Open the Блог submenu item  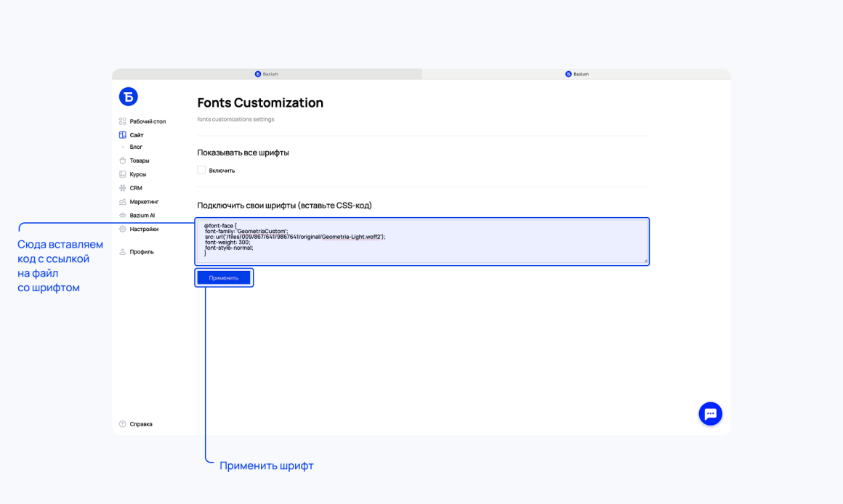[x=136, y=147]
